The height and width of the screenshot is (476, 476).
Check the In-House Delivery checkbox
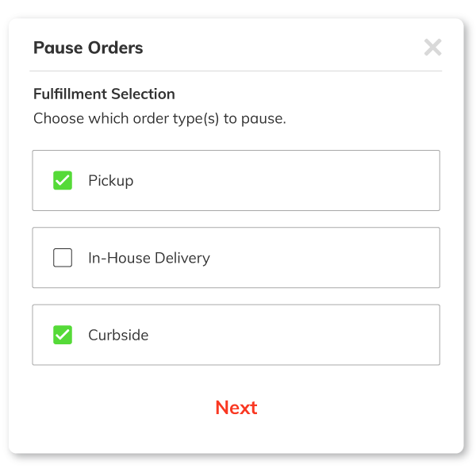(x=63, y=258)
